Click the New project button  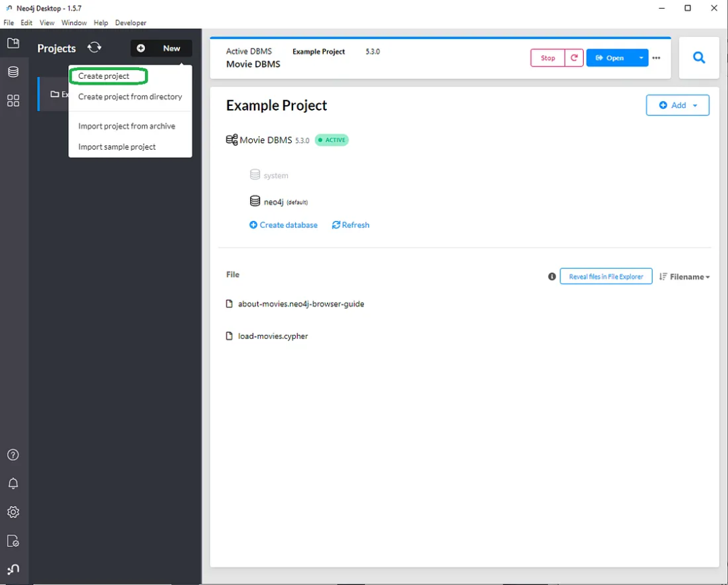tap(161, 49)
